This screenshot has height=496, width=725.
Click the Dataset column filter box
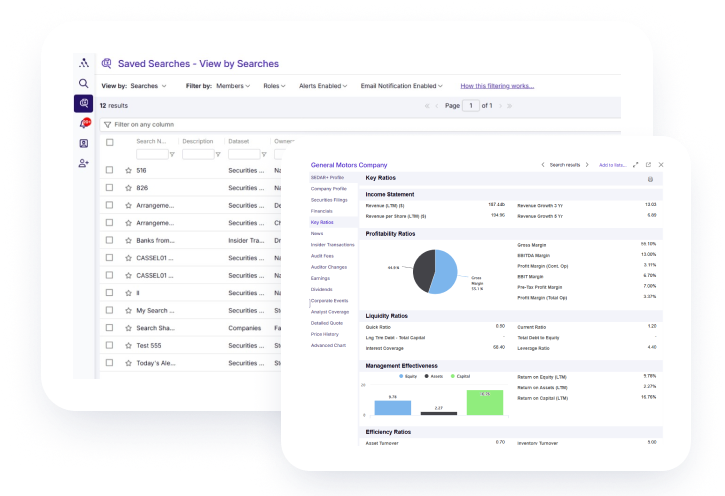pyautogui.click(x=244, y=154)
